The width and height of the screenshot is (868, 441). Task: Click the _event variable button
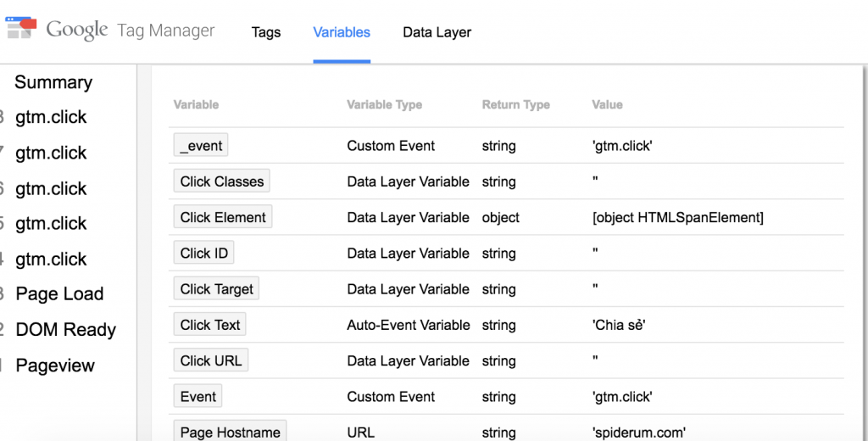(x=200, y=146)
